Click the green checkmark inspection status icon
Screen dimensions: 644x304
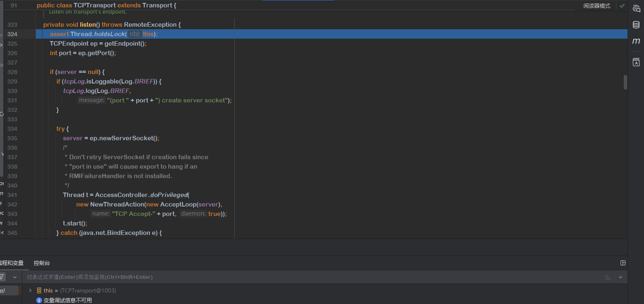(x=622, y=6)
